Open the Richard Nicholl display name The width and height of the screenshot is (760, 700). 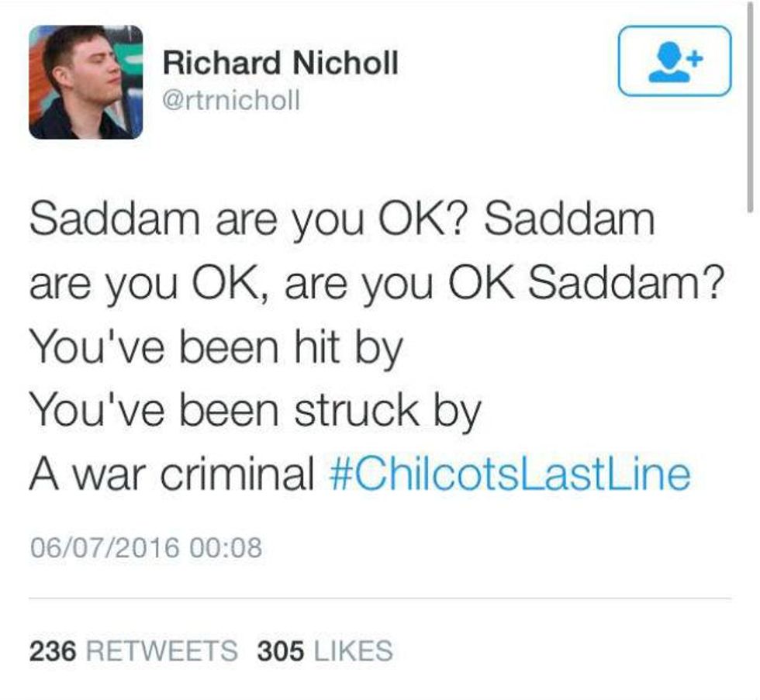(x=281, y=63)
